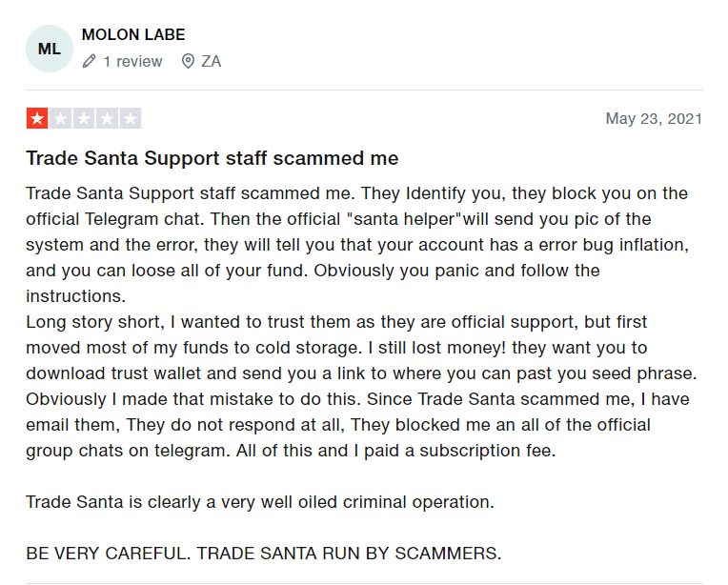Click the fifth grey rating star
The width and height of the screenshot is (728, 585).
tap(130, 119)
